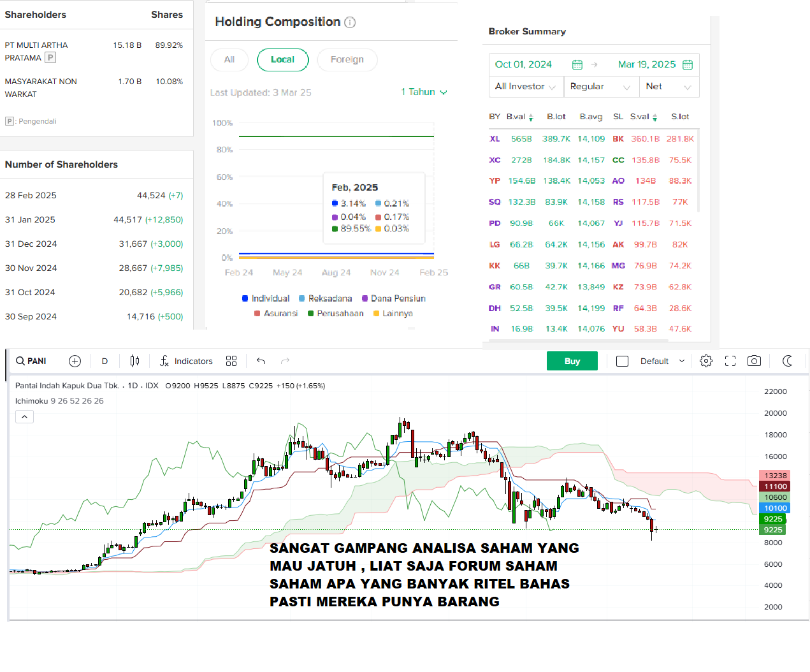Open the 1 Tahun timeframe dropdown
The height and width of the screenshot is (672, 810).
point(423,92)
